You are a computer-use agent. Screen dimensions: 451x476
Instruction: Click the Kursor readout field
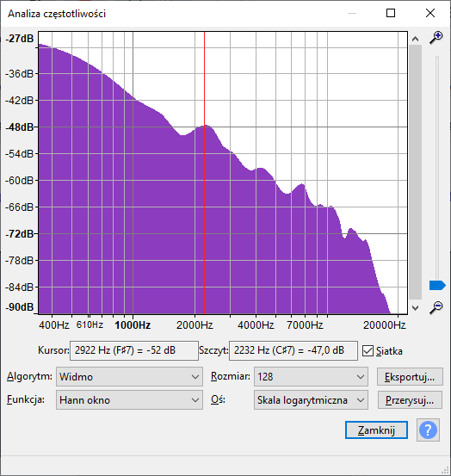point(134,350)
